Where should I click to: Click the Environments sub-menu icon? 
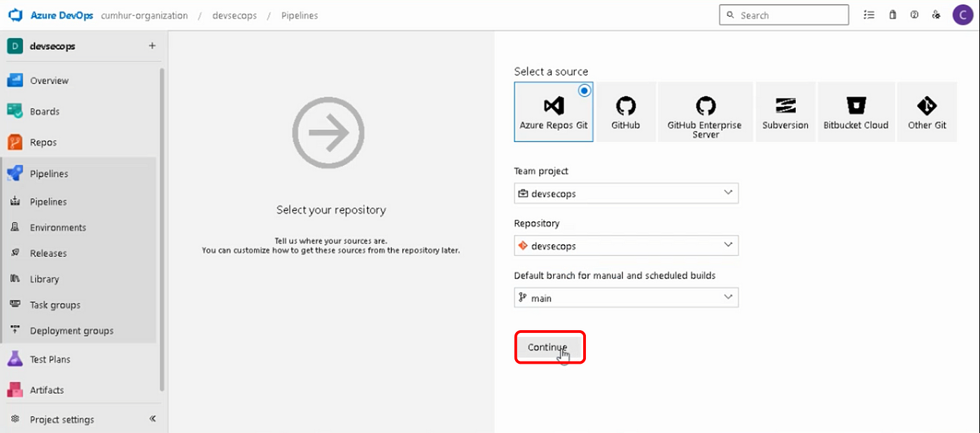tap(15, 227)
